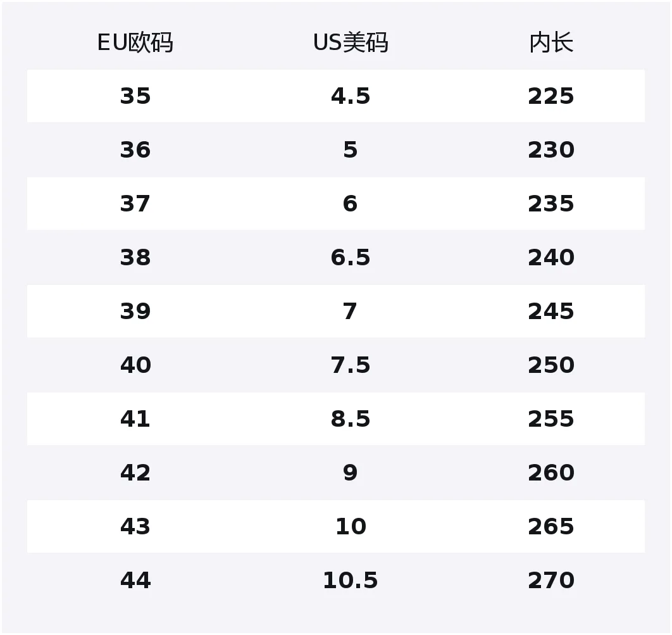Viewport: 672px width, 635px height.
Task: Click the US美码 column header
Action: pyautogui.click(x=351, y=42)
